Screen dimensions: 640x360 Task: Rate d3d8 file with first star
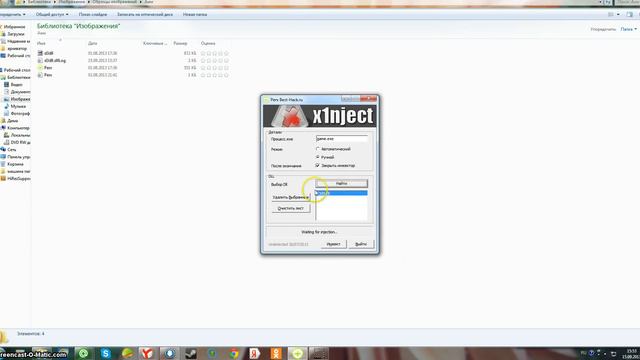pos(203,53)
